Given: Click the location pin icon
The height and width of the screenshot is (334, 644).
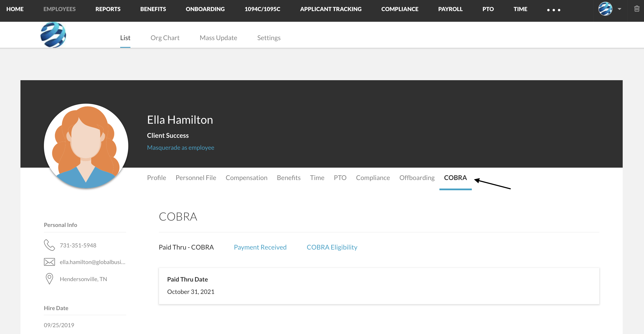Looking at the screenshot, I should [x=49, y=279].
